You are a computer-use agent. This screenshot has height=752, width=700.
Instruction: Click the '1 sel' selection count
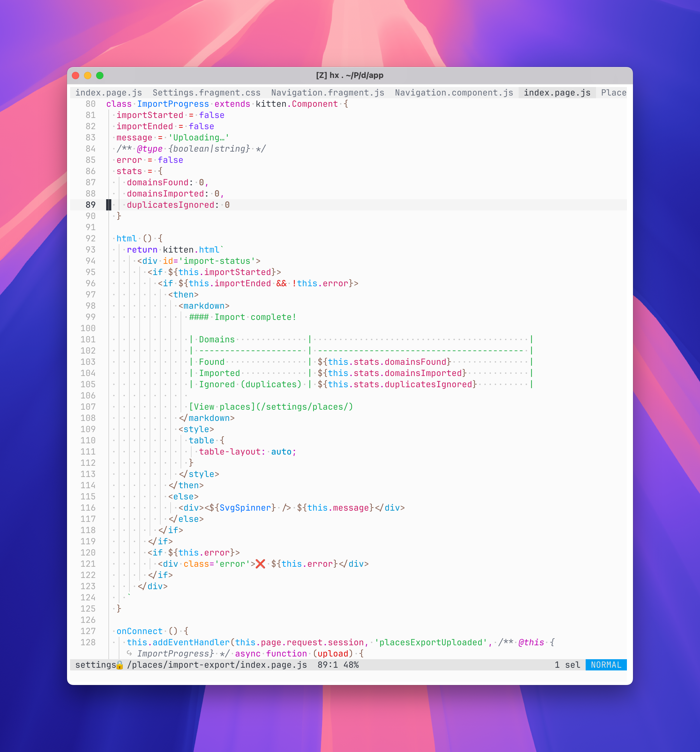point(567,665)
